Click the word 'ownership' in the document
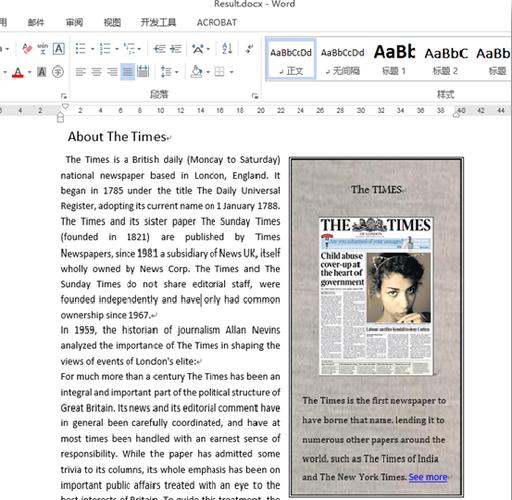 [x=82, y=315]
